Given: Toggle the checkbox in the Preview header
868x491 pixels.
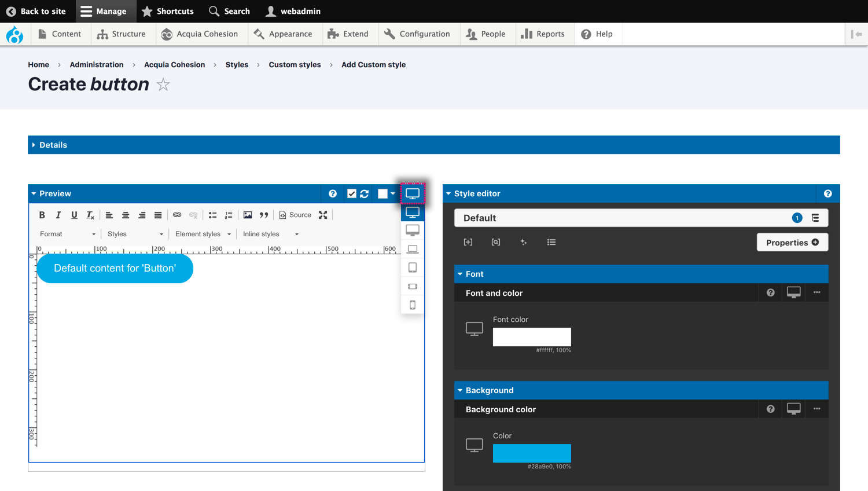Looking at the screenshot, I should click(x=351, y=194).
